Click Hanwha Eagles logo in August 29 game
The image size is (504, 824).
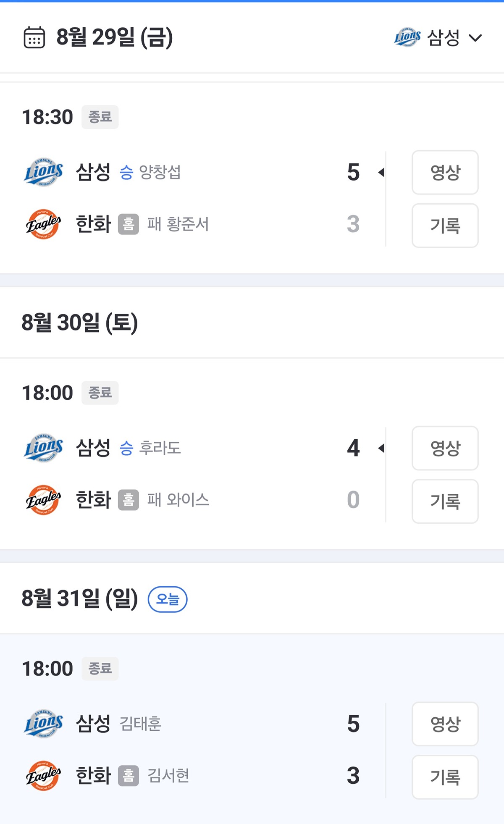[x=43, y=224]
